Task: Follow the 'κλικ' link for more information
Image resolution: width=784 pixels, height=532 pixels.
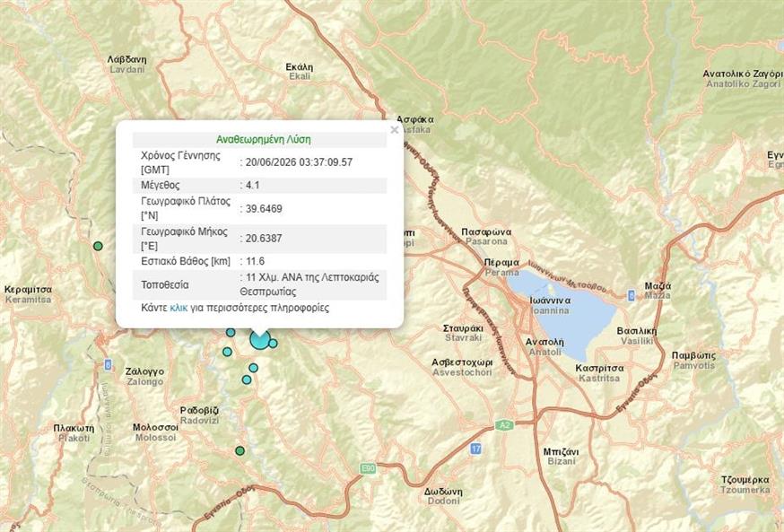Action: coord(179,308)
